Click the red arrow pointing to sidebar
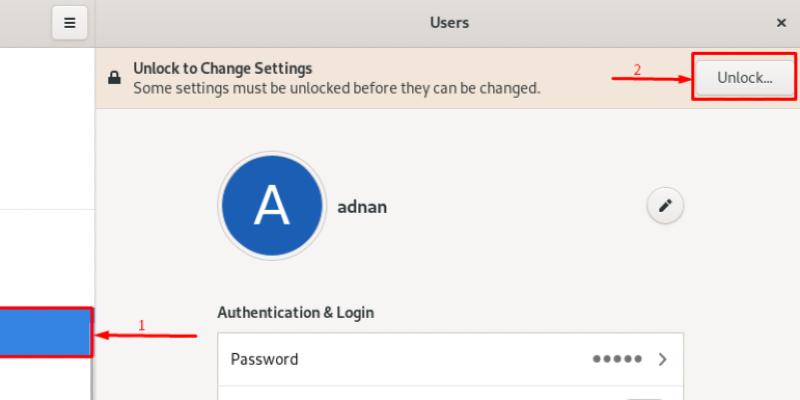Image resolution: width=800 pixels, height=400 pixels. point(146,334)
